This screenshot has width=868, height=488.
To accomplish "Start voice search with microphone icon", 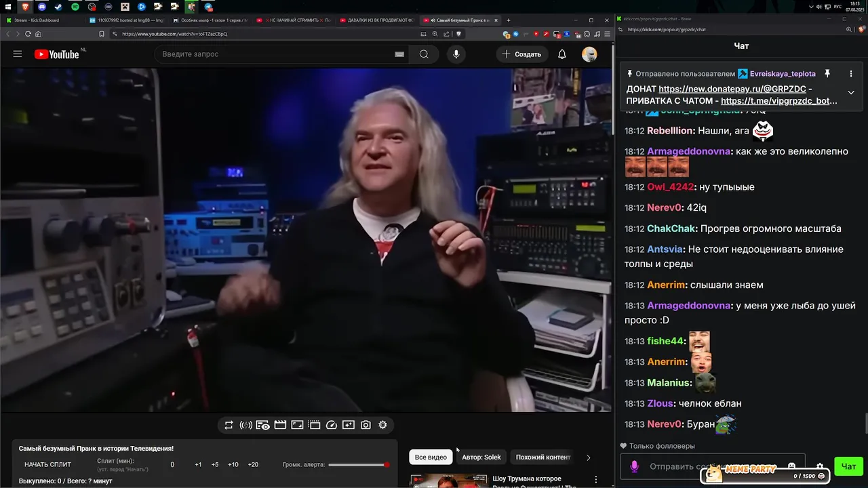I will coord(456,54).
